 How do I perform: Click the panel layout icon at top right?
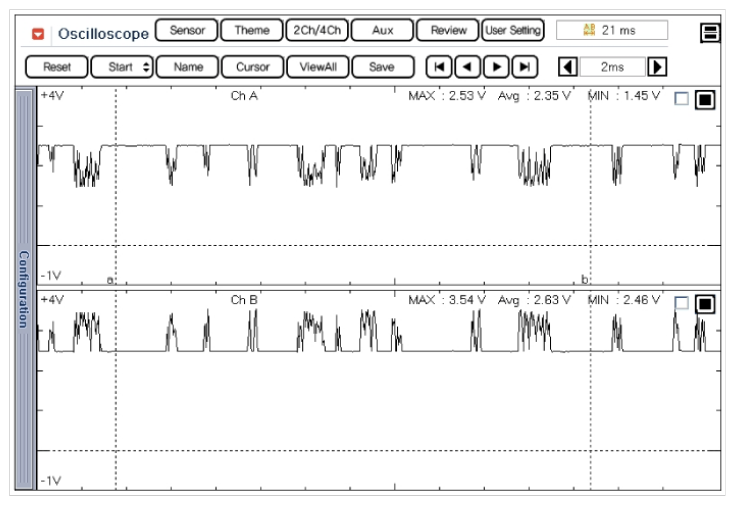(710, 33)
